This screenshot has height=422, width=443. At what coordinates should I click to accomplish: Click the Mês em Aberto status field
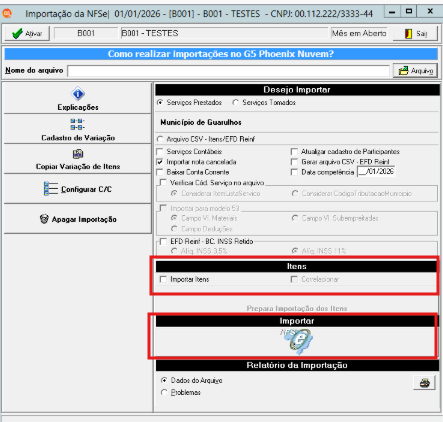coord(359,33)
